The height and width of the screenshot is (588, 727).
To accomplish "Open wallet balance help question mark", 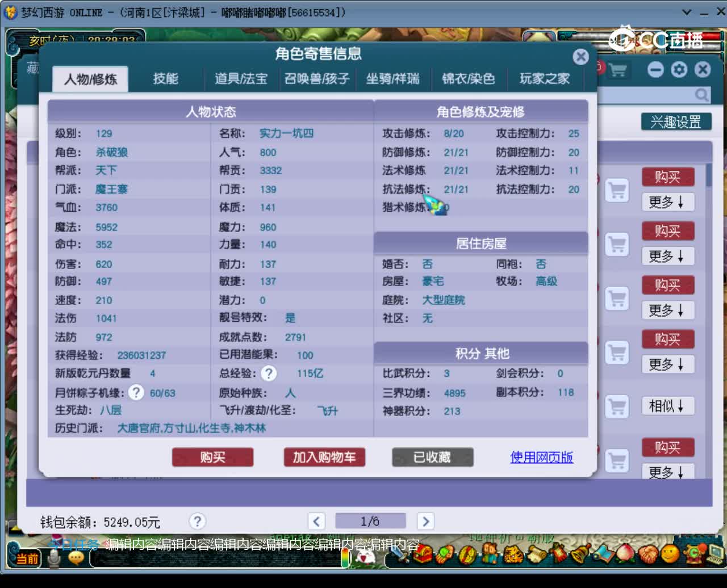I will click(197, 521).
